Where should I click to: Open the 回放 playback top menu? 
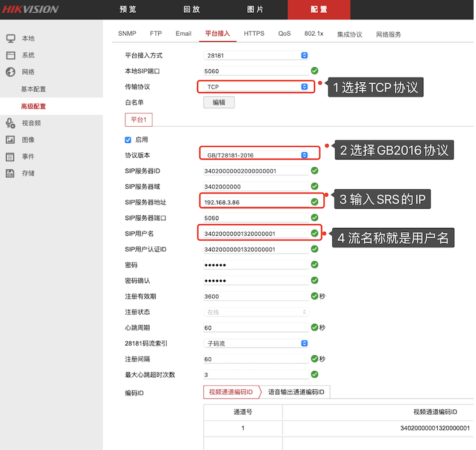click(192, 10)
